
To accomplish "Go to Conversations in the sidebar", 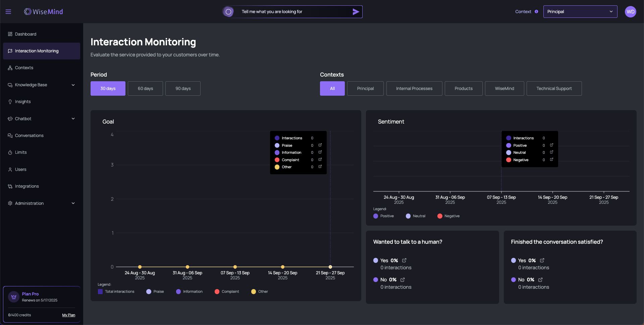I will 29,136.
